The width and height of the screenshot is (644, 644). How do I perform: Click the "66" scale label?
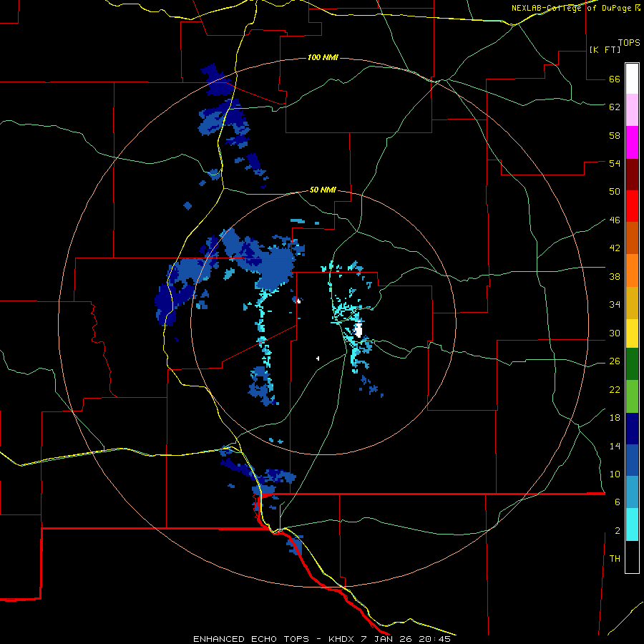point(615,79)
